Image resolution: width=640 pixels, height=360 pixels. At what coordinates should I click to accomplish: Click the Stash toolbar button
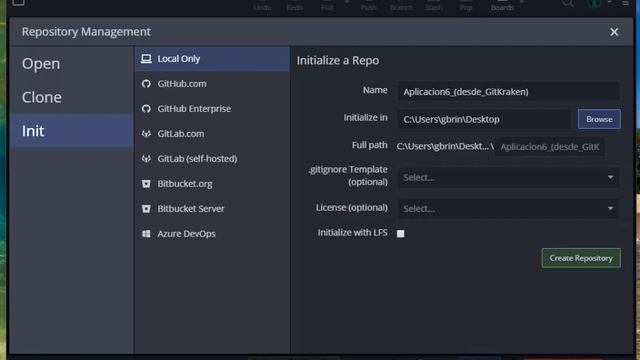tap(433, 5)
